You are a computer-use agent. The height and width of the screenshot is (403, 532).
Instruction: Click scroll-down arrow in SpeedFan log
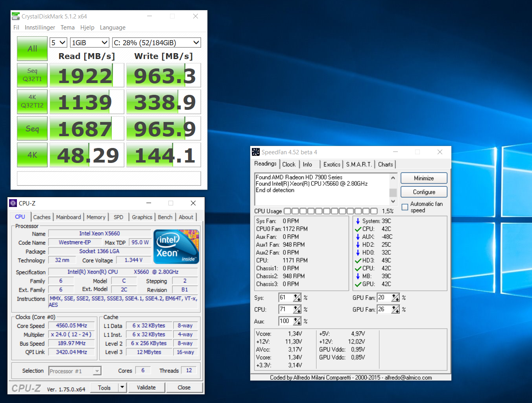coord(393,201)
